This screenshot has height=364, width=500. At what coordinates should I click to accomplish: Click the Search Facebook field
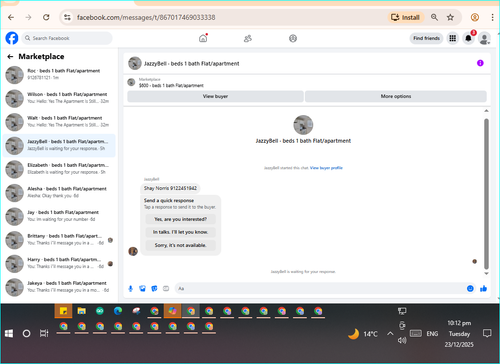coord(67,38)
